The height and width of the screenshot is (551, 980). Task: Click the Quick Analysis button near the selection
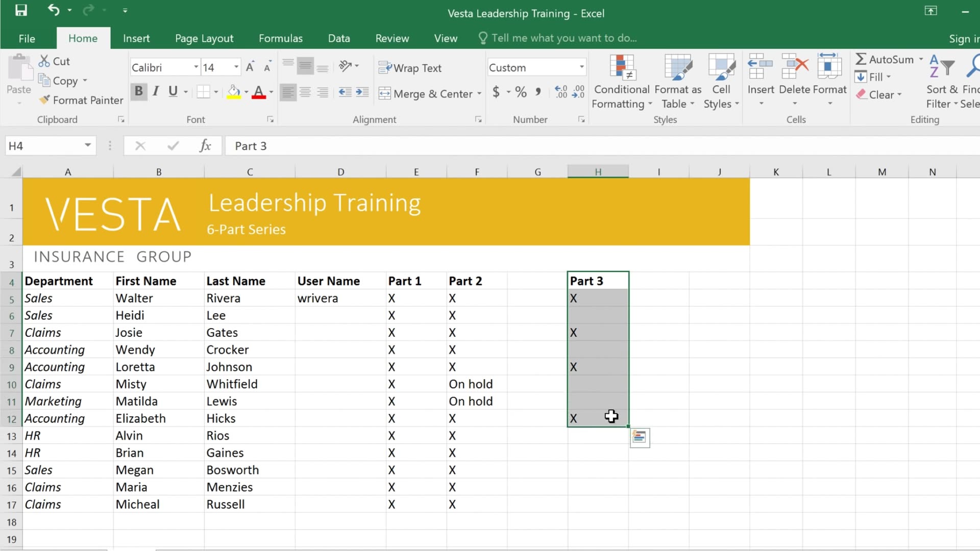[x=639, y=438]
